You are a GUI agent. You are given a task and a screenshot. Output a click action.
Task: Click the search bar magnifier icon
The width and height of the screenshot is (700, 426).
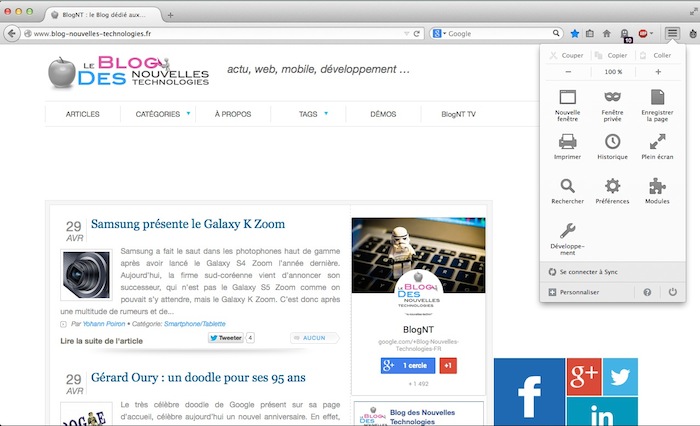click(556, 33)
